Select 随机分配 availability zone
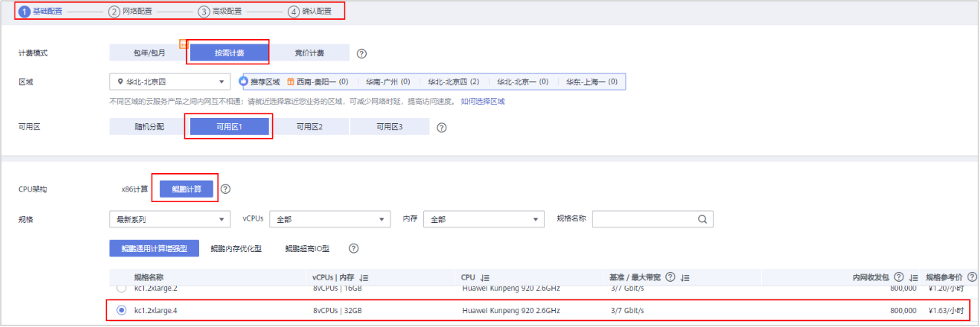Image resolution: width=980 pixels, height=327 pixels. tap(149, 127)
